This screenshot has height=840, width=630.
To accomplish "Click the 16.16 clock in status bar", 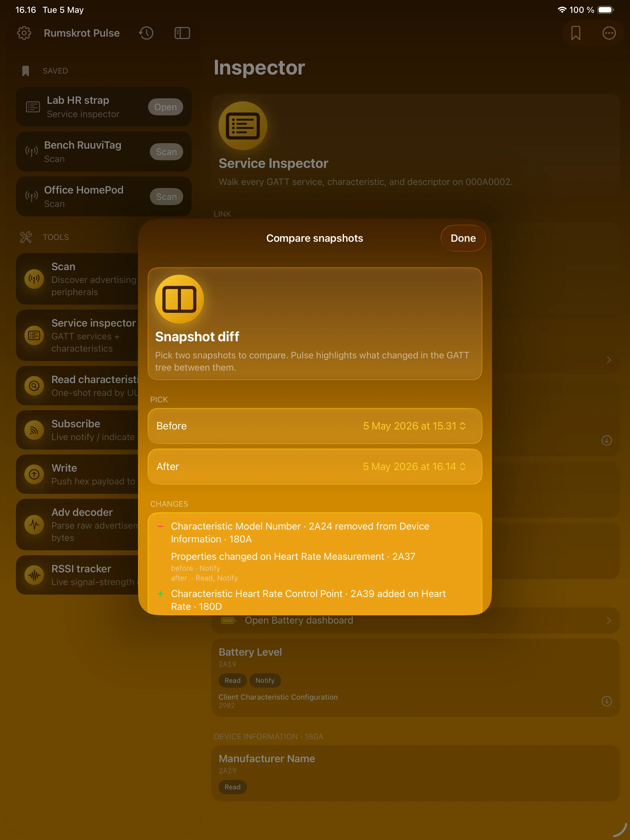I will (x=25, y=10).
